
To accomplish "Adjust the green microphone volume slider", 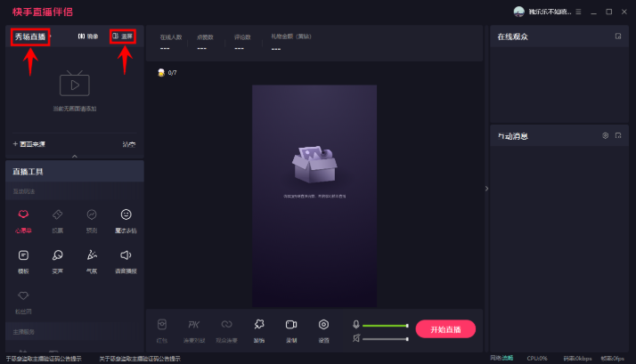I will (x=385, y=325).
